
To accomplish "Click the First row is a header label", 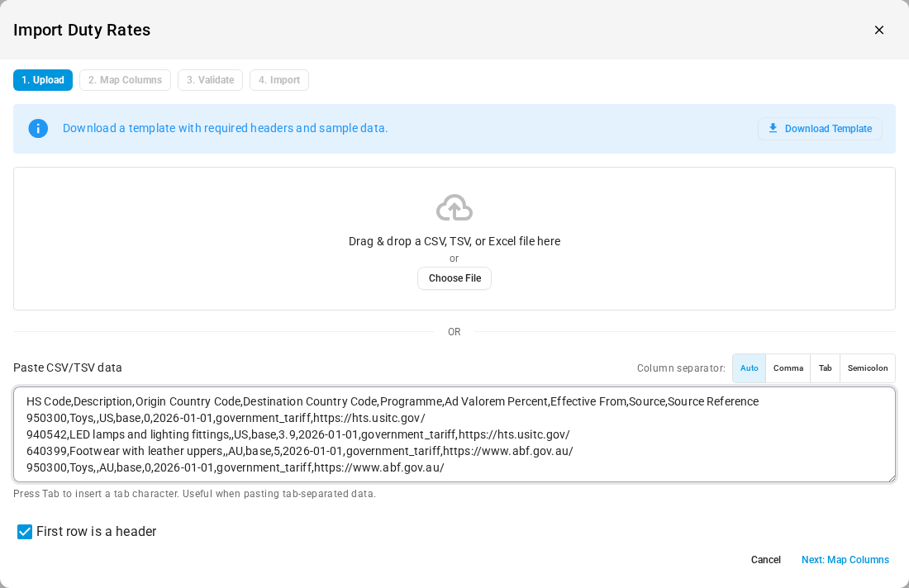I will click(x=96, y=532).
